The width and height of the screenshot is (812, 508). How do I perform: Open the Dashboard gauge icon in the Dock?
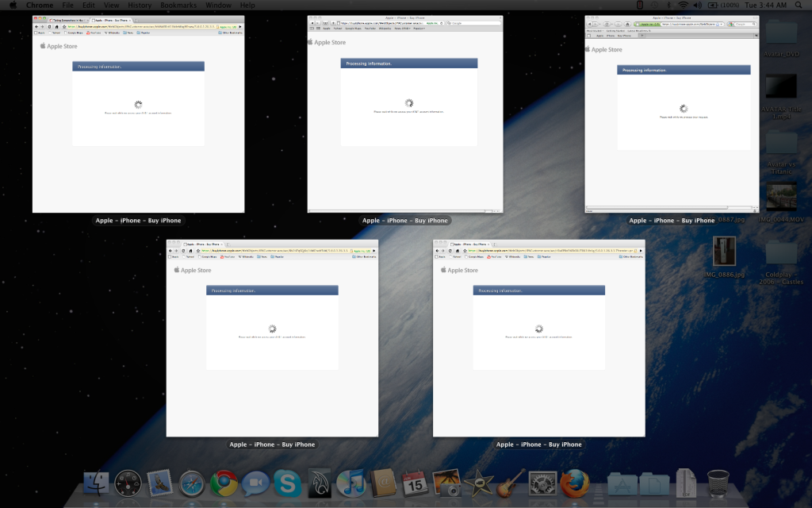click(x=128, y=483)
